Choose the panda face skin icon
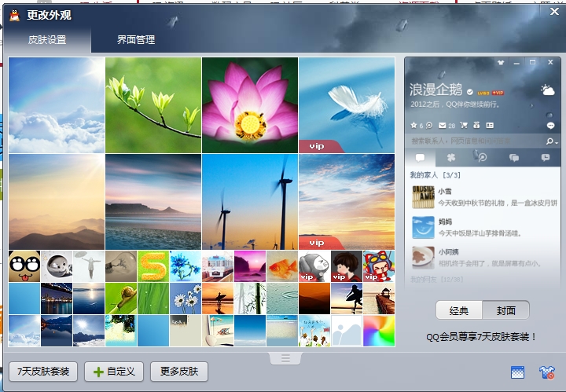This screenshot has height=392, width=566. point(24,266)
